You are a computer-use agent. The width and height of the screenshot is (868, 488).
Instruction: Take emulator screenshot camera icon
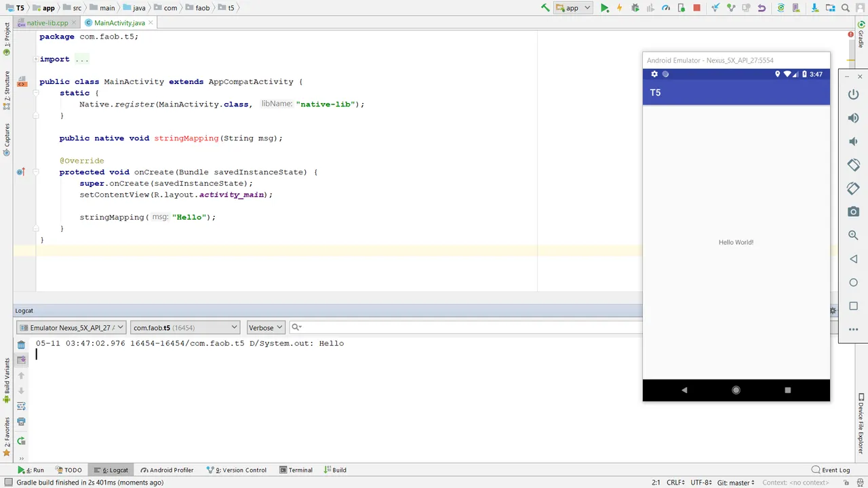[853, 212]
